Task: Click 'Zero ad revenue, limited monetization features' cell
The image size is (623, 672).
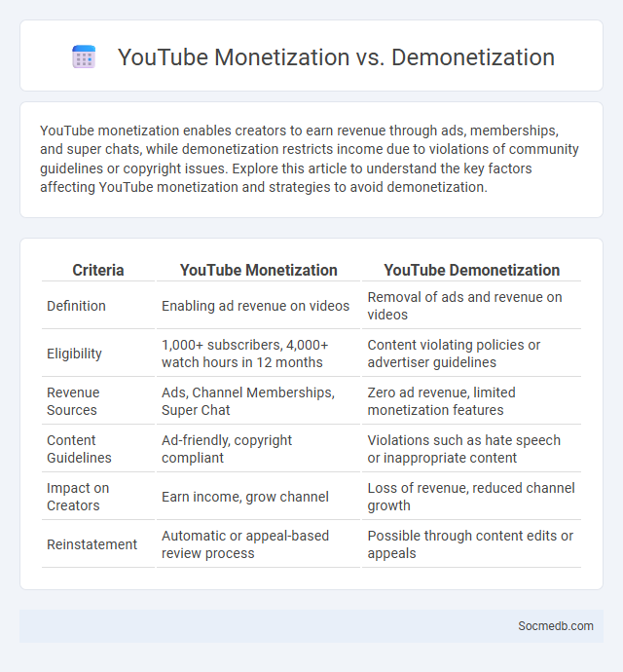Action: (x=472, y=401)
